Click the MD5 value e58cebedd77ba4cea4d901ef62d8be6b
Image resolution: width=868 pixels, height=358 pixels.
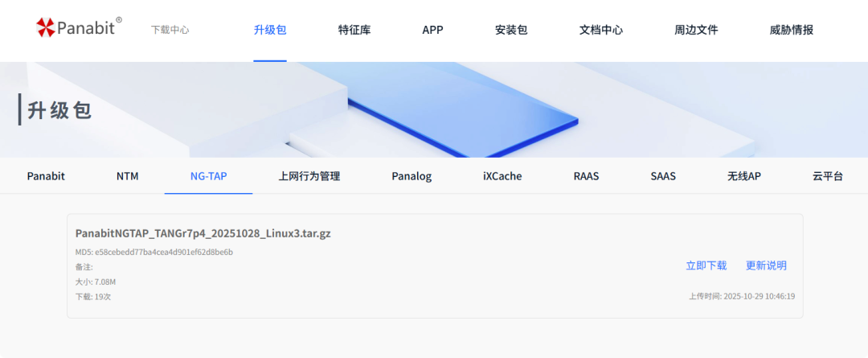(164, 252)
